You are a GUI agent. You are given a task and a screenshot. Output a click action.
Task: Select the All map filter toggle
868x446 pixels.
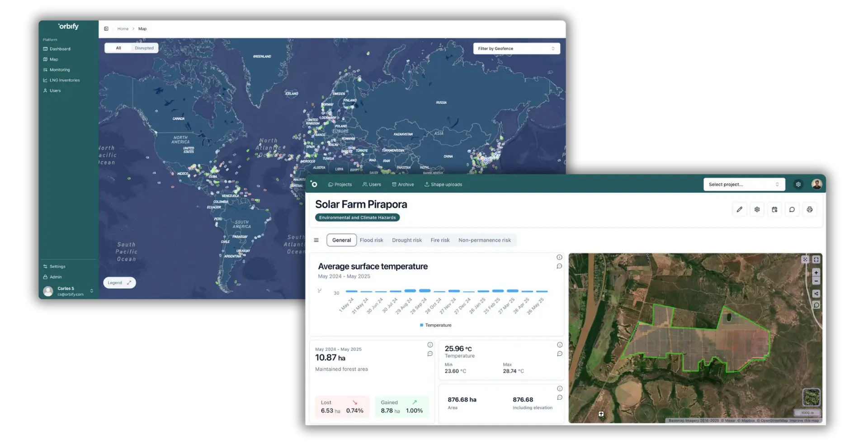118,48
